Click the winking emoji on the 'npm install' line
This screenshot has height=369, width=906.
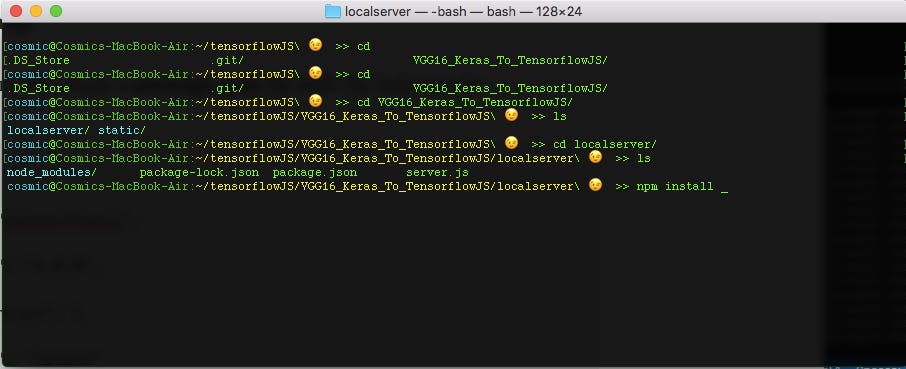(595, 185)
